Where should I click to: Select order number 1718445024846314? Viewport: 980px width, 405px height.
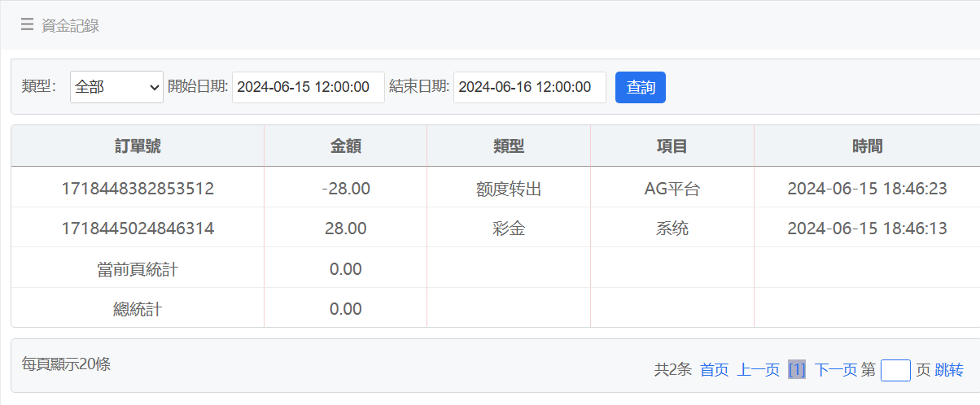pyautogui.click(x=138, y=229)
